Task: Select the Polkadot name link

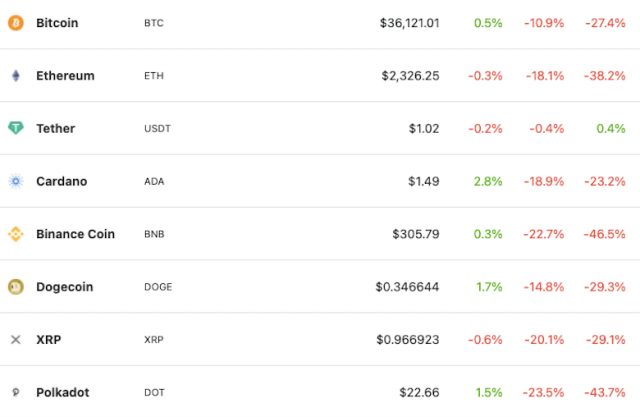Action: [62, 393]
